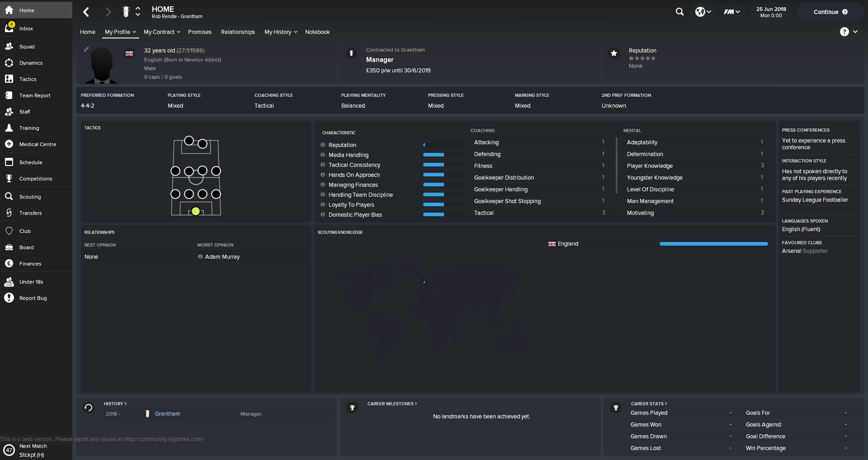The width and height of the screenshot is (868, 460).
Task: Open the world globe dropdown menu
Action: (x=703, y=12)
